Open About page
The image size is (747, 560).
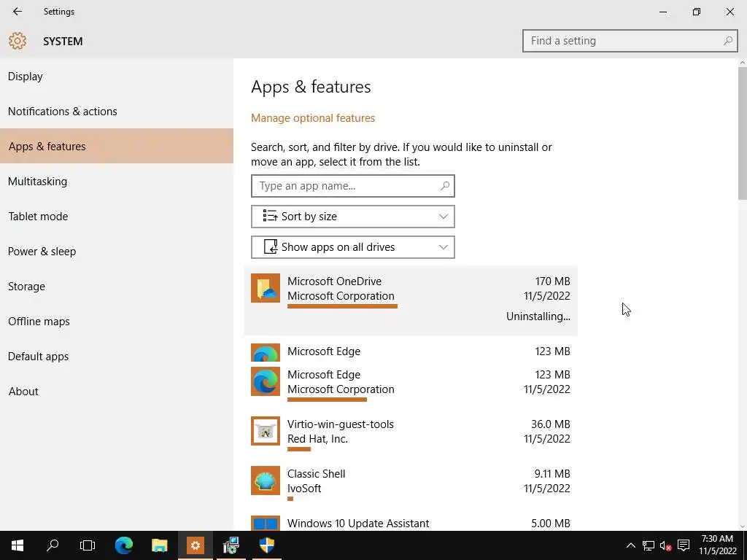[117, 392]
